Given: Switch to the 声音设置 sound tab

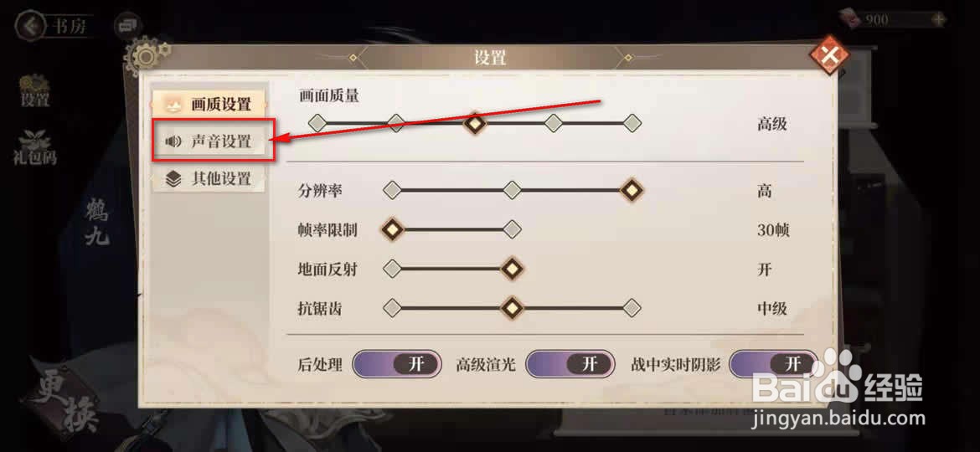Looking at the screenshot, I should pyautogui.click(x=209, y=141).
